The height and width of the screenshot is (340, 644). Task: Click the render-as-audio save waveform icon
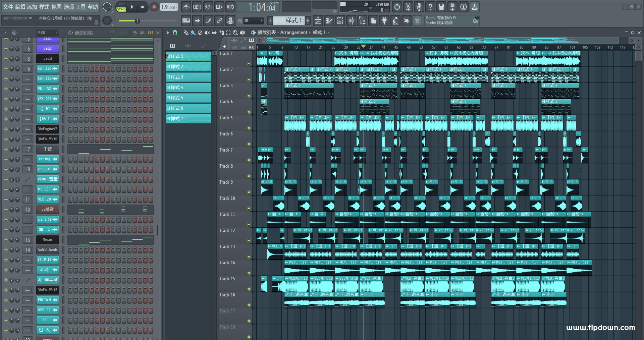pos(452,7)
